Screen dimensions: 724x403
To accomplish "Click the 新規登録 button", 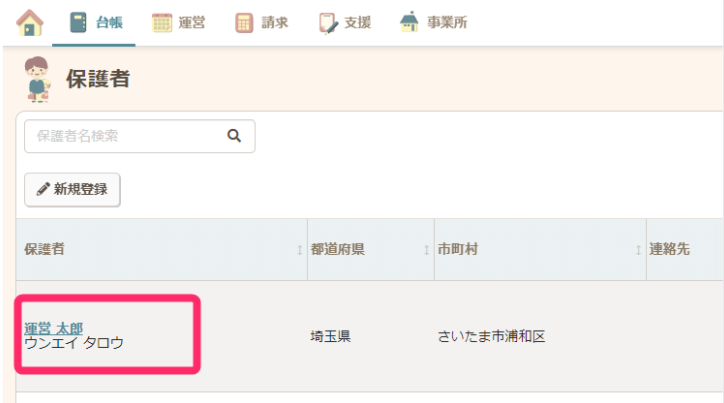I will coord(72,189).
